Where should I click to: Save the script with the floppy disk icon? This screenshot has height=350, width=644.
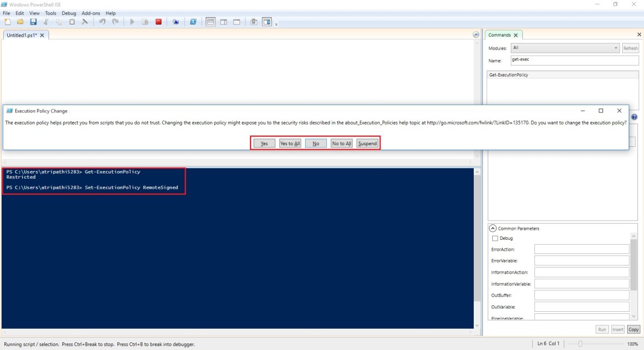click(x=33, y=22)
